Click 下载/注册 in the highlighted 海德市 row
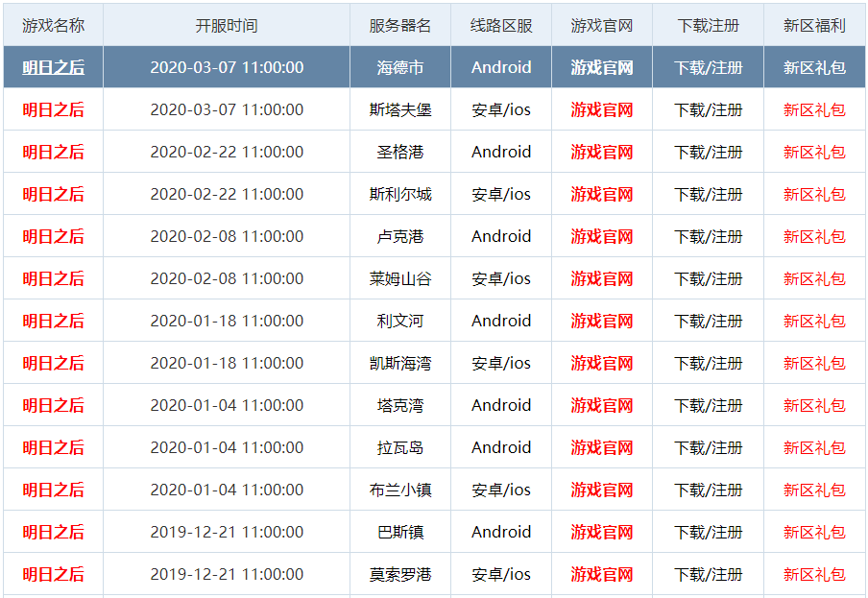The height and width of the screenshot is (598, 868). pos(708,67)
